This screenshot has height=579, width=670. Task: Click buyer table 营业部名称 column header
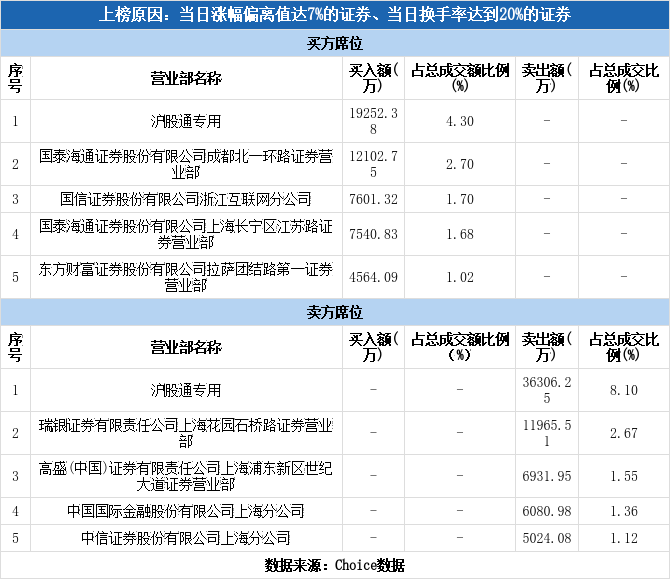[x=186, y=78]
